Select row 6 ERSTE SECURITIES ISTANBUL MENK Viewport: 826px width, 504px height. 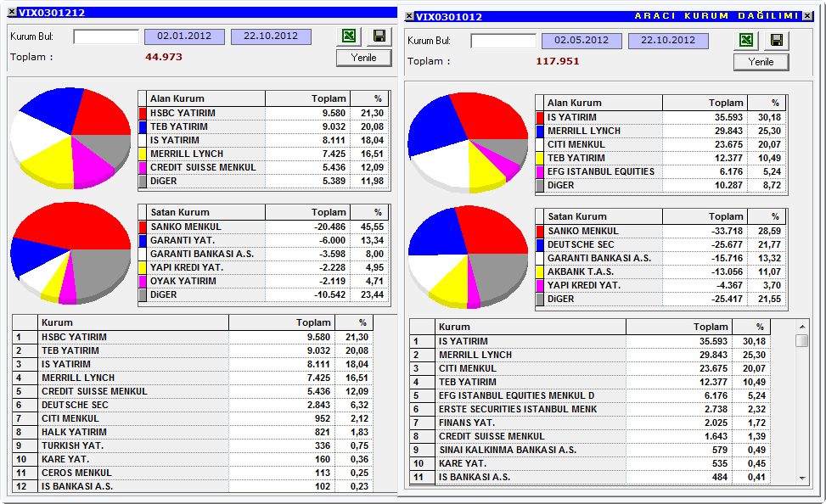[590, 409]
